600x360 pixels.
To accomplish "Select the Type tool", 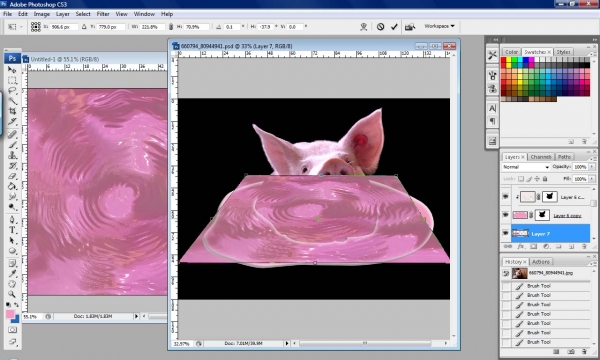I will coord(12,230).
